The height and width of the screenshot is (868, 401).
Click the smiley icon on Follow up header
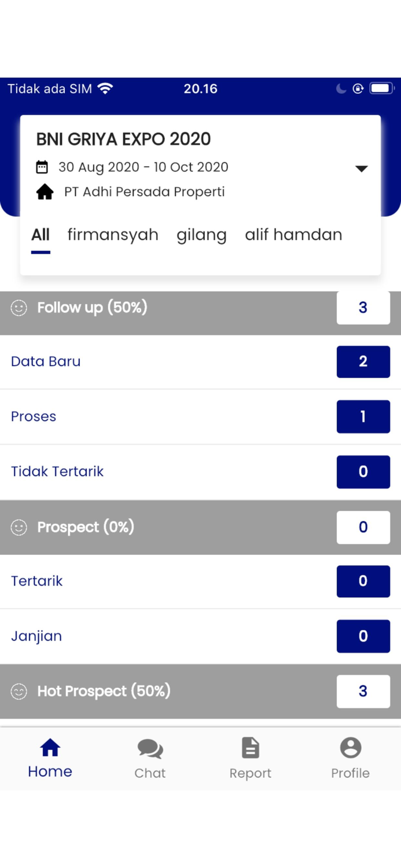click(x=19, y=307)
